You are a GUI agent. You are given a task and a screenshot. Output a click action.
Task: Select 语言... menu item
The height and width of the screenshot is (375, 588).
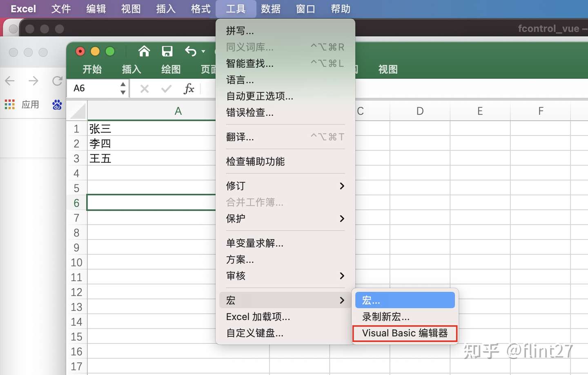coord(285,80)
